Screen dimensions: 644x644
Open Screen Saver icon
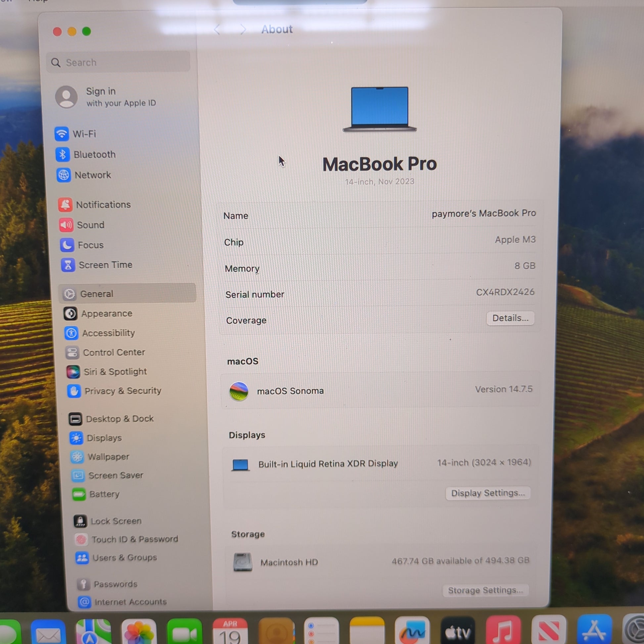(x=78, y=476)
